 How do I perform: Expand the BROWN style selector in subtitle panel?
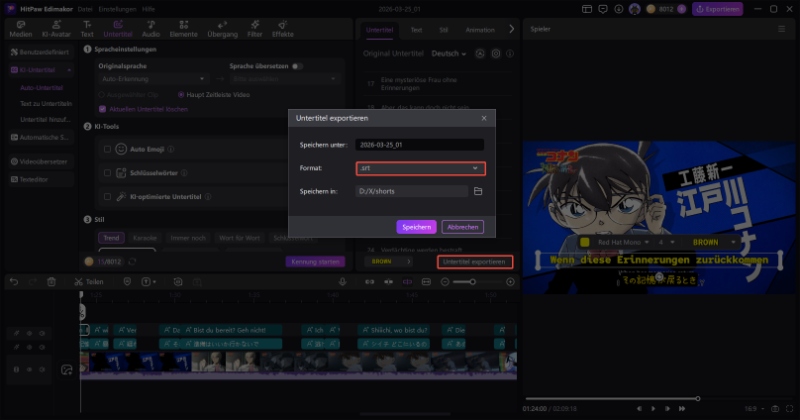click(388, 261)
